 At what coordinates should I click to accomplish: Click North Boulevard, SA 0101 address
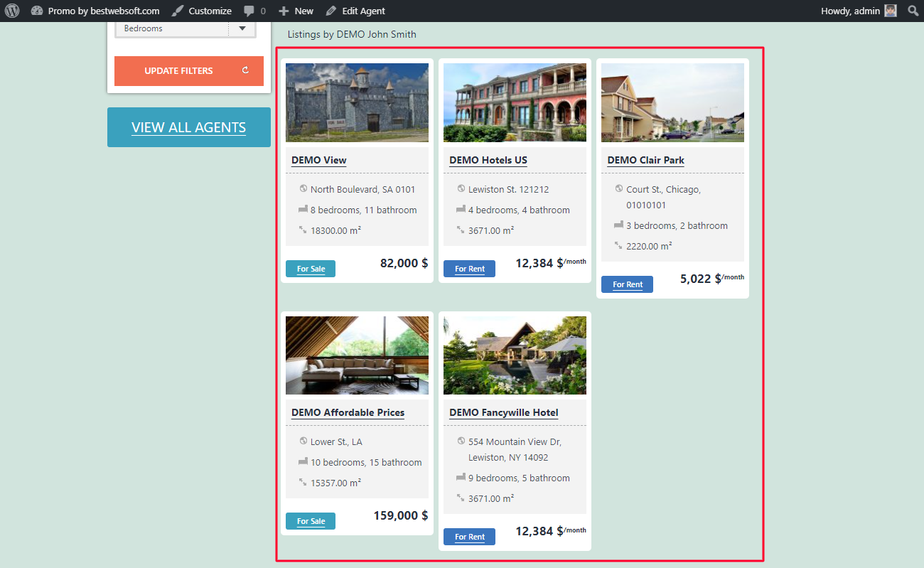click(x=362, y=189)
